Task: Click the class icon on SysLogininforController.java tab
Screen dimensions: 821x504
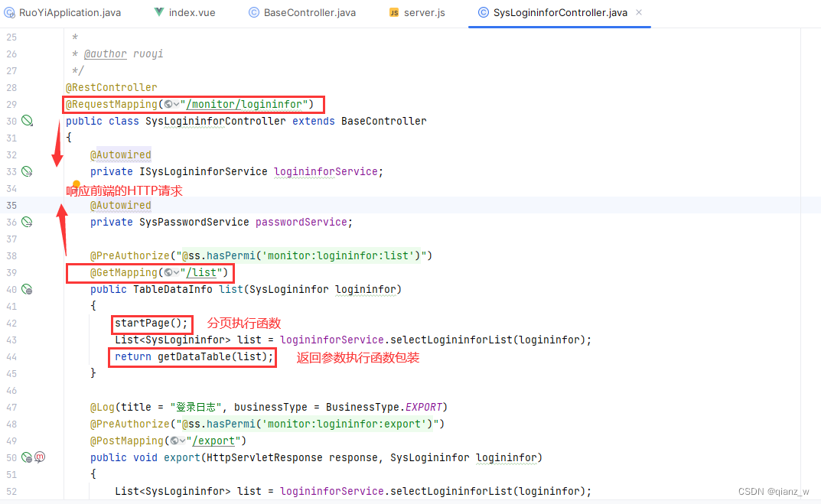Action: pyautogui.click(x=484, y=12)
